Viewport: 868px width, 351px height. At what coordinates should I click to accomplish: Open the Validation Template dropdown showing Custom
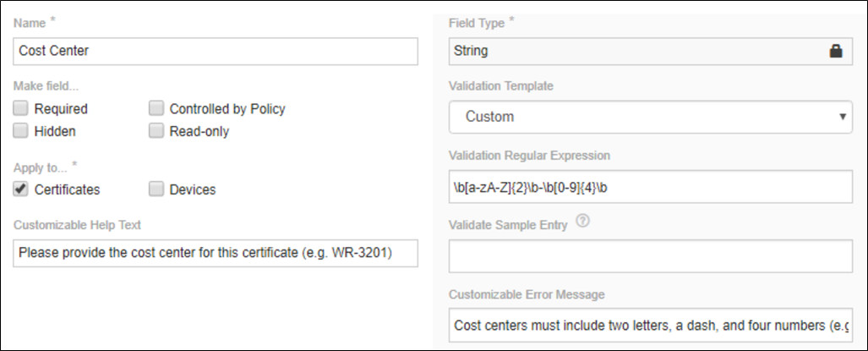[x=642, y=117]
